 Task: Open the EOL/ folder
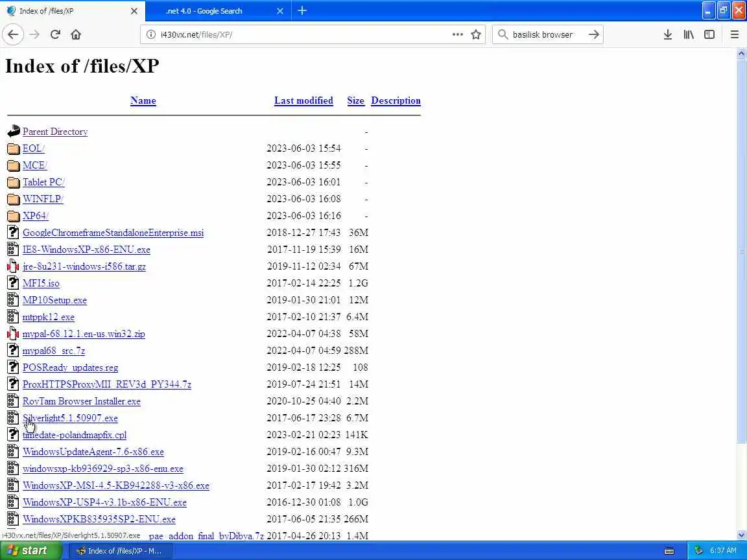tap(33, 148)
